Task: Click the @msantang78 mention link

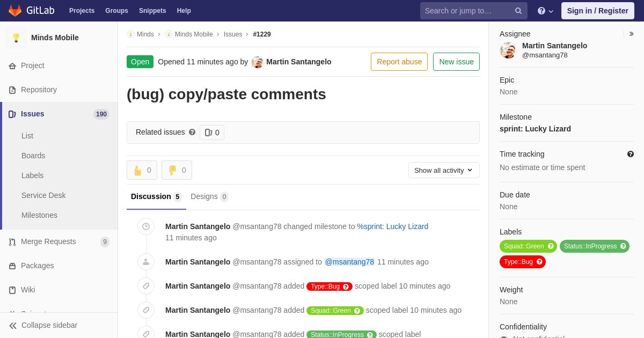Action: pos(349,262)
